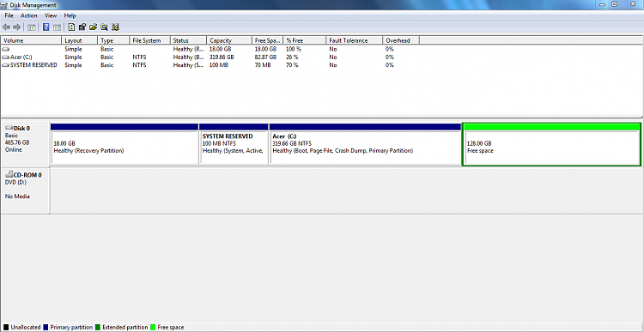Click the dark blue Primary partition legend swatch

[46, 328]
